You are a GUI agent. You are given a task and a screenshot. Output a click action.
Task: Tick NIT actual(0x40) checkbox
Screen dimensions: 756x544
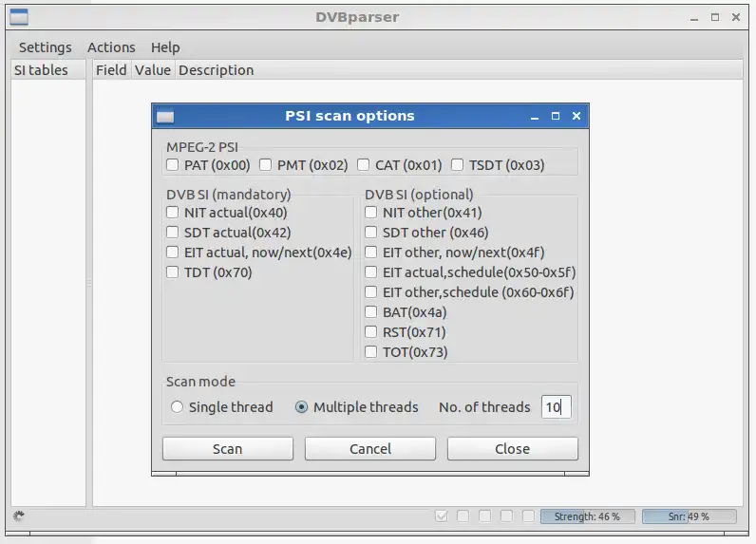point(172,212)
